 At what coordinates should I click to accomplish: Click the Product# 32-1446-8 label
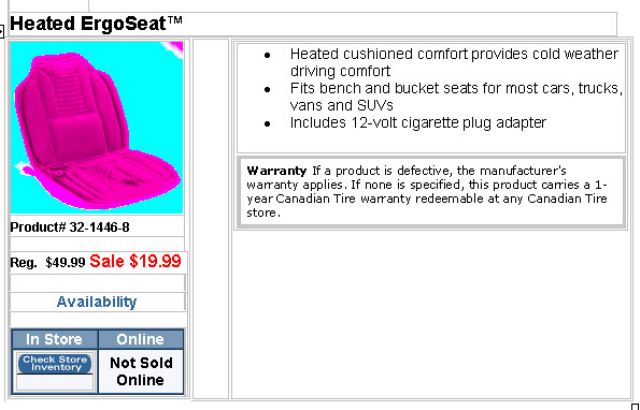tap(70, 227)
